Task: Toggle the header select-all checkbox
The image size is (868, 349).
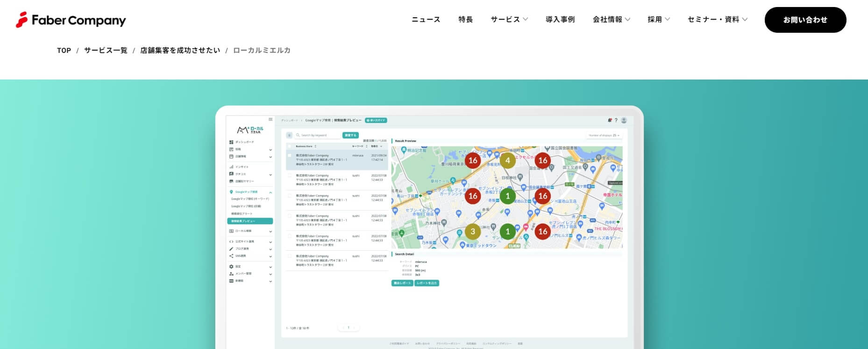Action: 290,146
